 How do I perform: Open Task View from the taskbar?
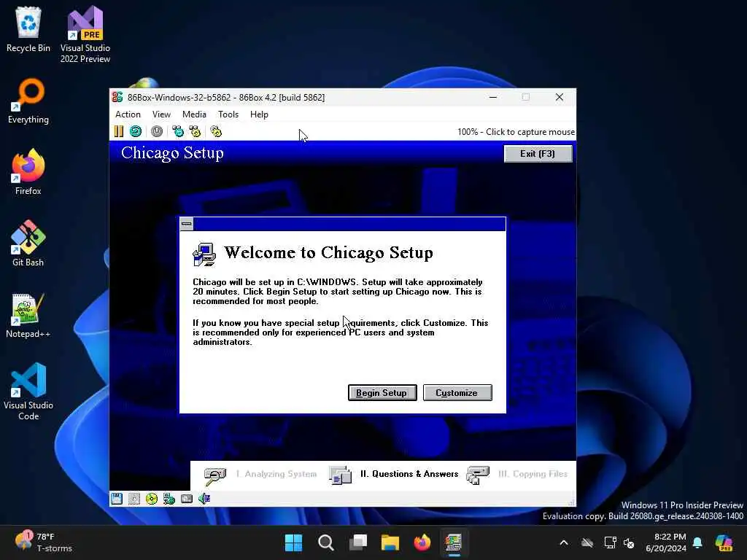(x=358, y=542)
